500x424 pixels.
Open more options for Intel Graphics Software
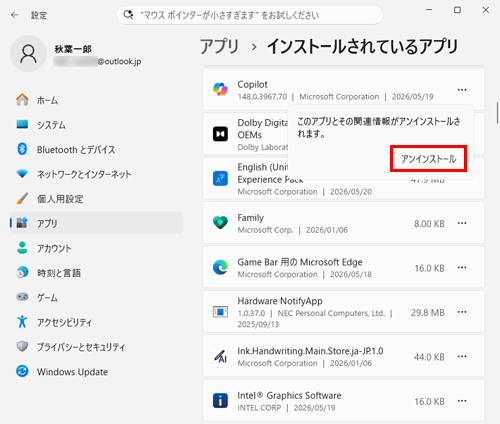point(462,401)
